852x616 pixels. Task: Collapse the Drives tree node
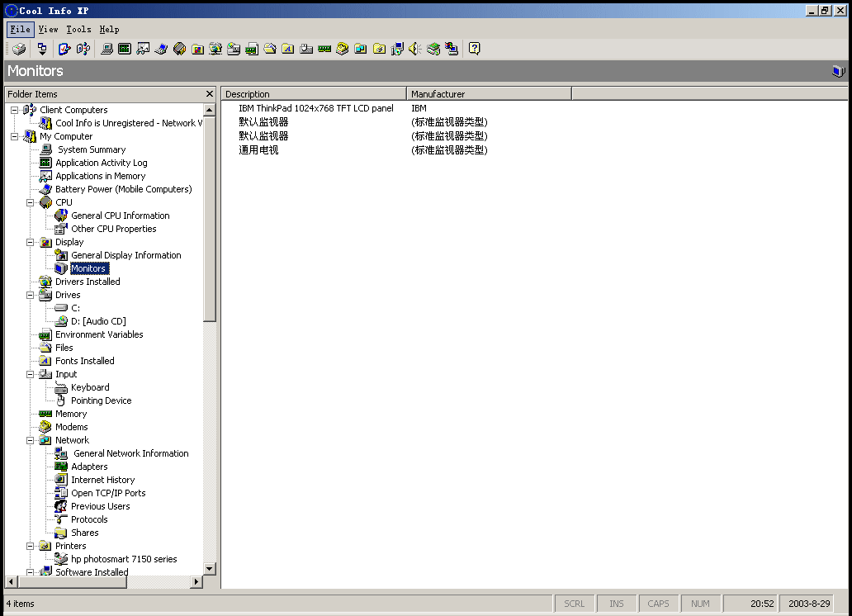tap(31, 295)
